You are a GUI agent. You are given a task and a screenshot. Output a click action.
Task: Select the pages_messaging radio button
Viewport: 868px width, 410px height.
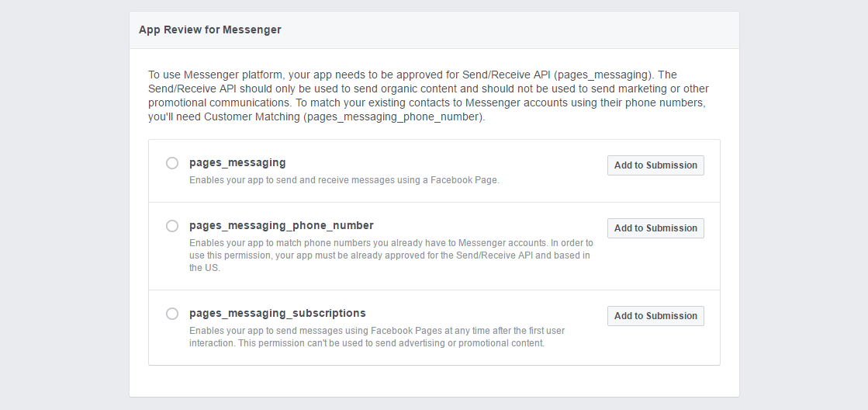click(x=172, y=163)
